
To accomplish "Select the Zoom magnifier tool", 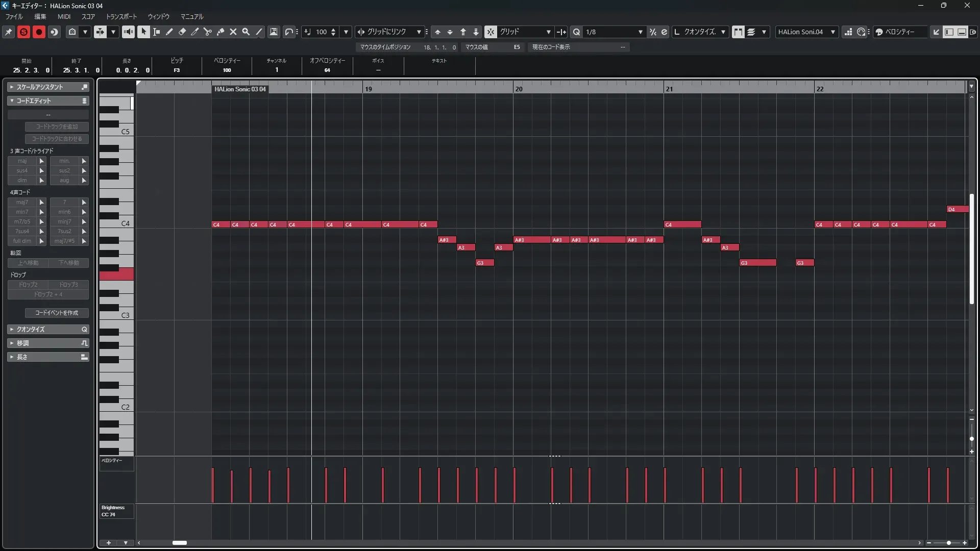I will (x=246, y=32).
